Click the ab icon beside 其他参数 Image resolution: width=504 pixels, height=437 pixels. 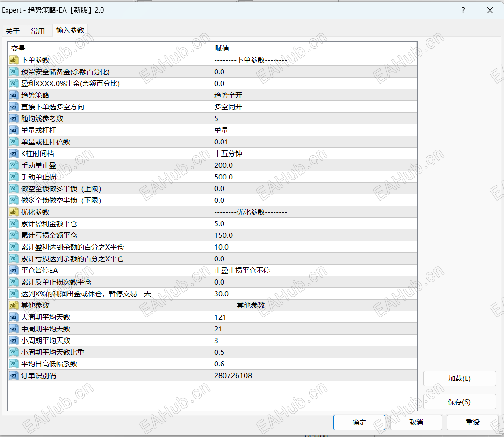pyautogui.click(x=13, y=305)
